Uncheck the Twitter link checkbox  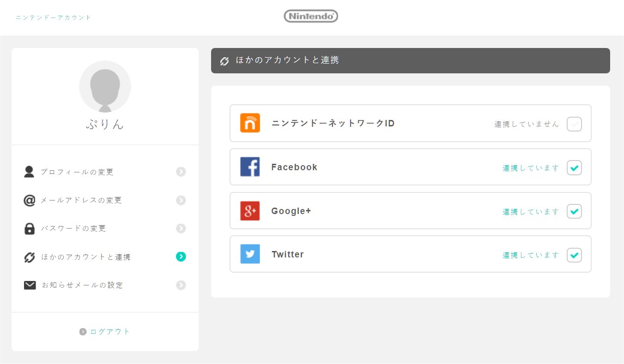coord(574,255)
